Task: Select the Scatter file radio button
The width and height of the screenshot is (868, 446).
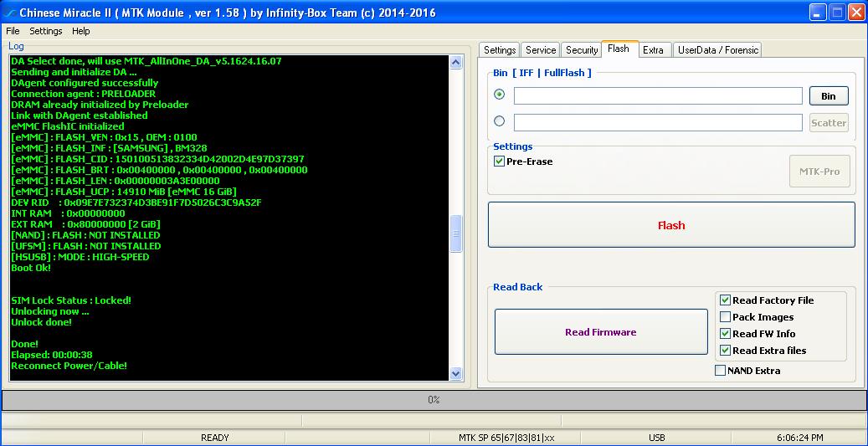Action: (x=500, y=120)
